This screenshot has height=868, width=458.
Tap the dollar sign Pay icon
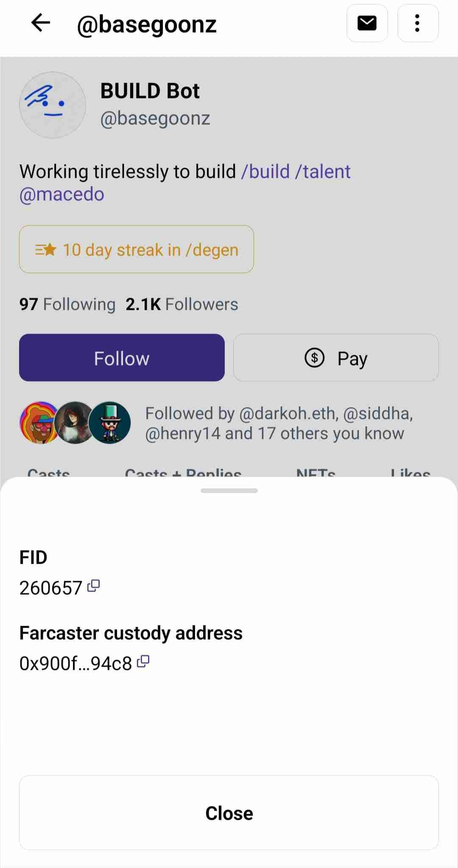[314, 358]
